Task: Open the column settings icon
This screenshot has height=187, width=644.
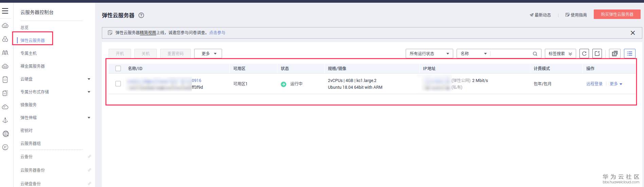Action: click(614, 54)
